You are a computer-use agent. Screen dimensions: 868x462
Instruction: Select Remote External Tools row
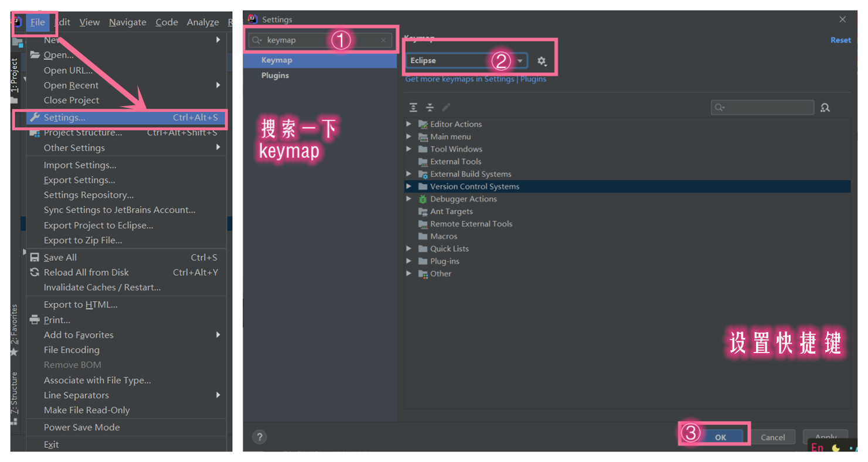coord(627,224)
